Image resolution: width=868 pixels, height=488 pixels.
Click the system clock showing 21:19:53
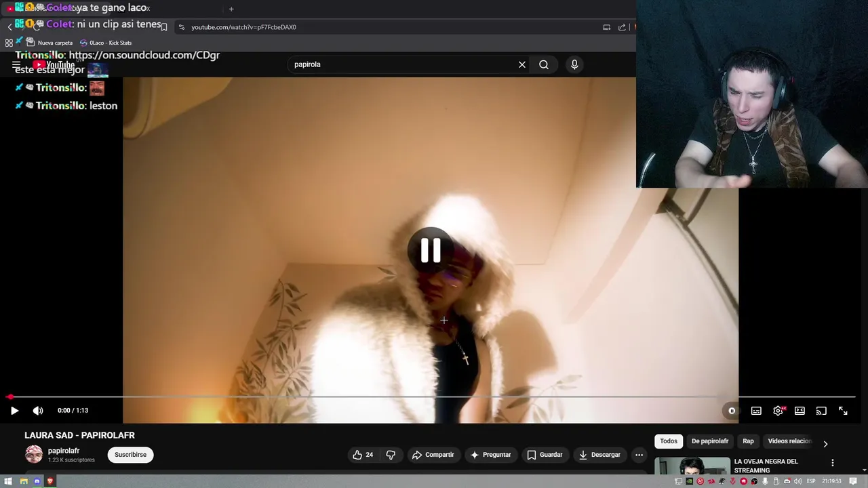(x=831, y=481)
